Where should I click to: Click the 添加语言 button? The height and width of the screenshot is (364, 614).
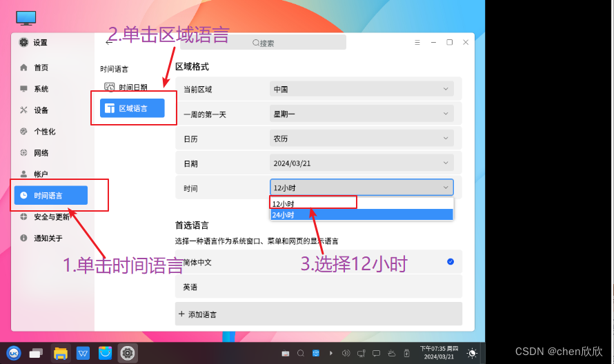[x=318, y=314]
